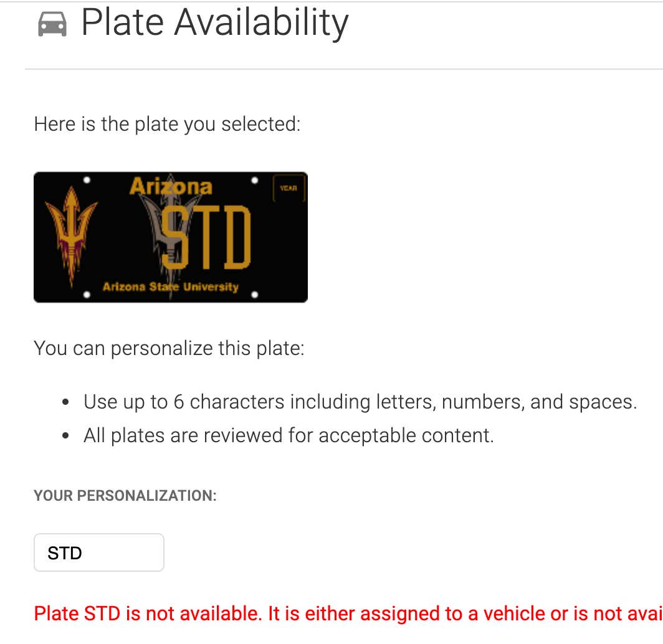The image size is (663, 644).
Task: Click the YOUR PERSONALIZATION label
Action: (x=125, y=495)
